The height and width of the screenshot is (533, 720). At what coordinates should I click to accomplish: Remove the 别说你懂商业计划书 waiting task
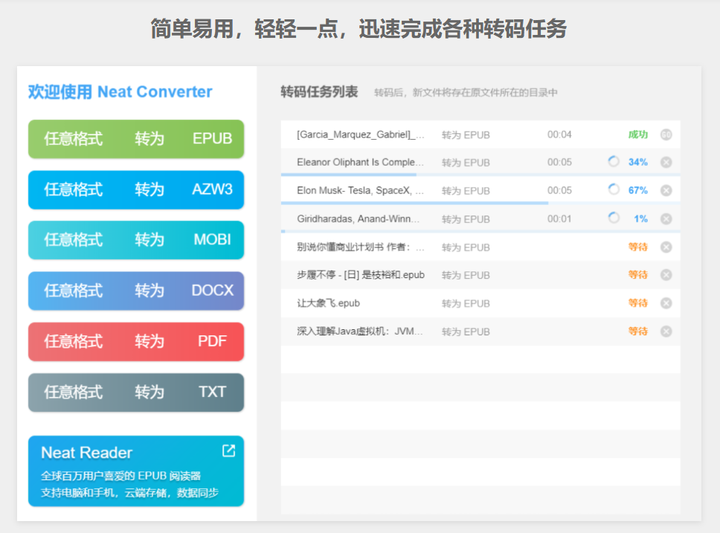pos(666,247)
